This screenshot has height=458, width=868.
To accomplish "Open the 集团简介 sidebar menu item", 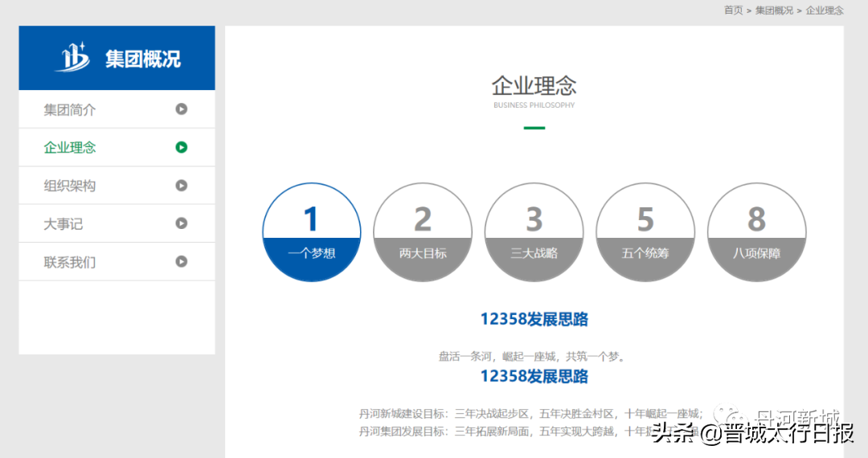I will point(117,109).
